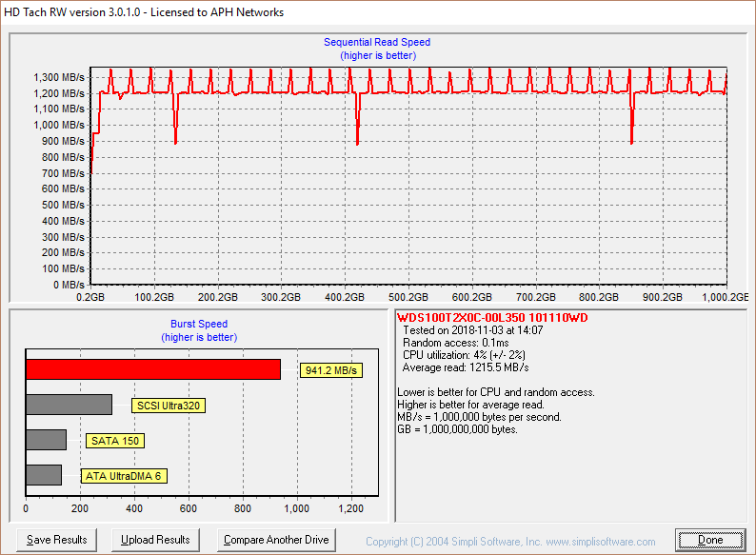Open Compare Another Drive

point(276,539)
